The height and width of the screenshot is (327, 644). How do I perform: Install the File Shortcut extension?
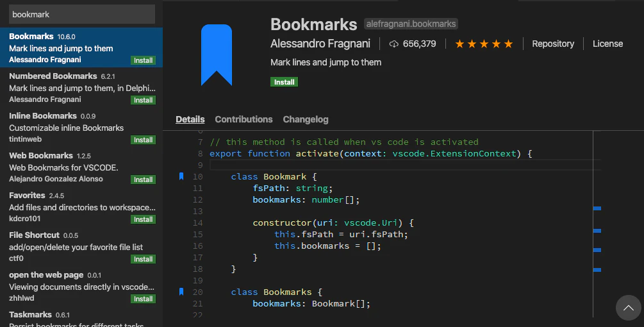point(144,259)
